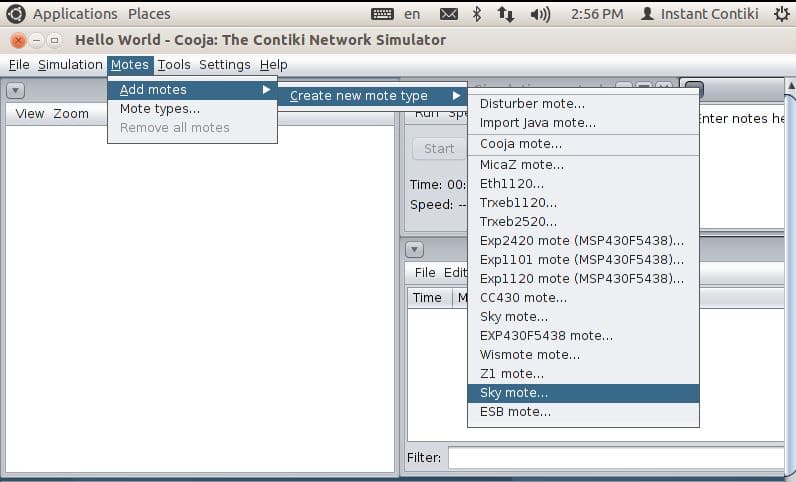
Task: Open the Bluetooth indicator menu
Action: 477,14
